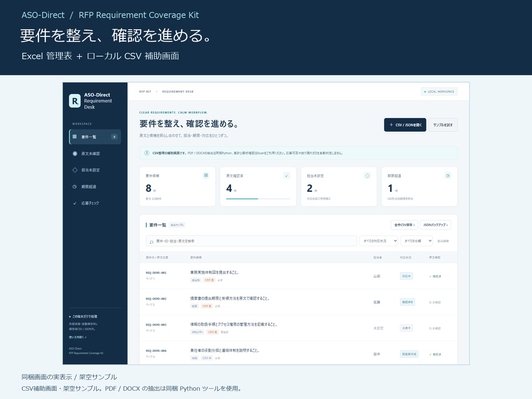Click the 原文確認済 progress bar

pyautogui.click(x=258, y=199)
